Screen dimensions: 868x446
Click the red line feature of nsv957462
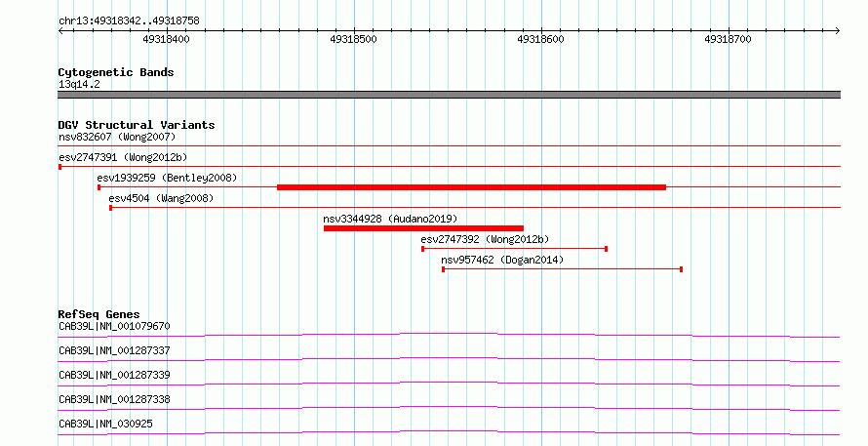point(562,269)
